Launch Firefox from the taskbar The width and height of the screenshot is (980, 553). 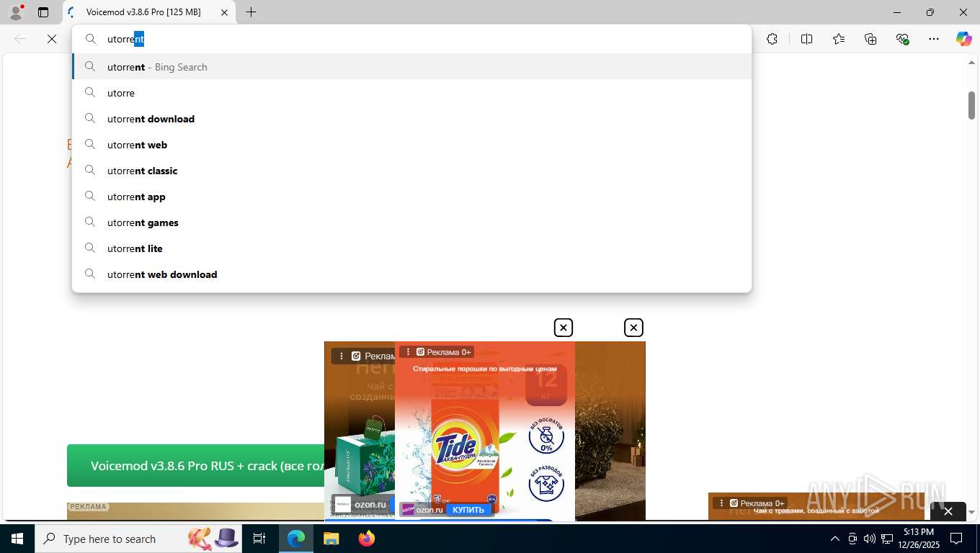pyautogui.click(x=367, y=539)
